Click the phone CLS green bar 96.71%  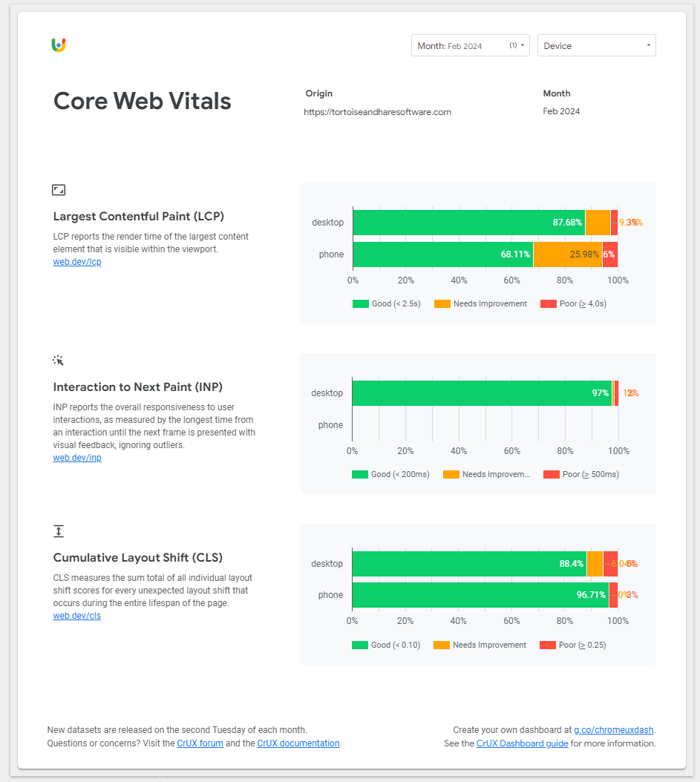[479, 595]
